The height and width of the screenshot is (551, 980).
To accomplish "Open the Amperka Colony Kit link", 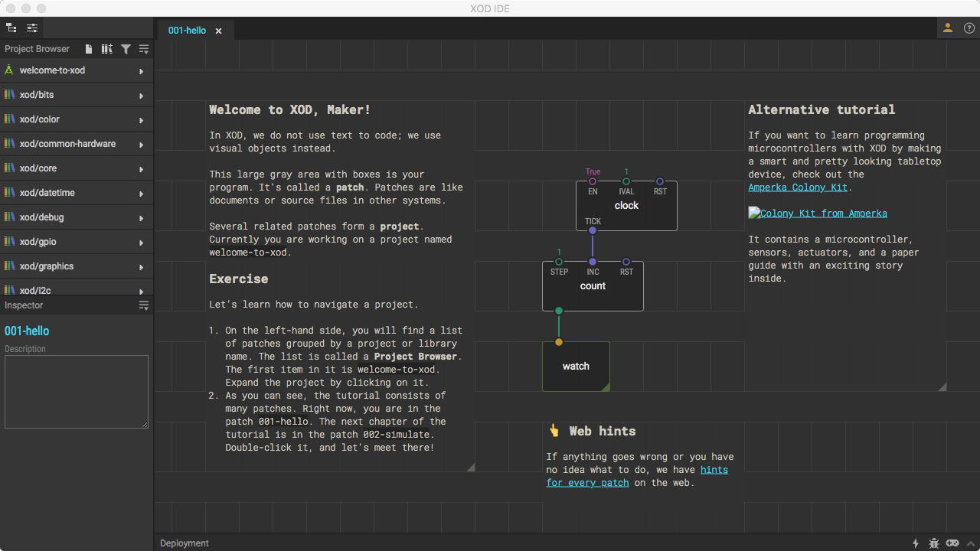I will pyautogui.click(x=798, y=187).
